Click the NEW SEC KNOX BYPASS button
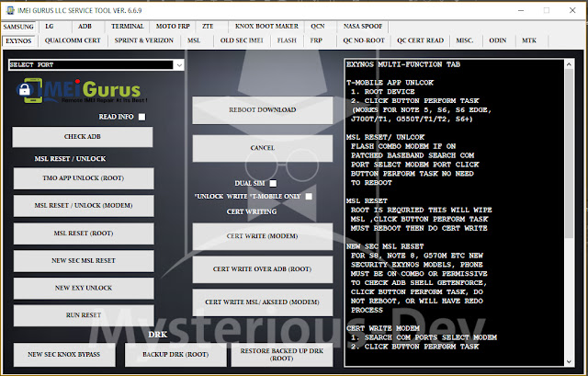 64,354
